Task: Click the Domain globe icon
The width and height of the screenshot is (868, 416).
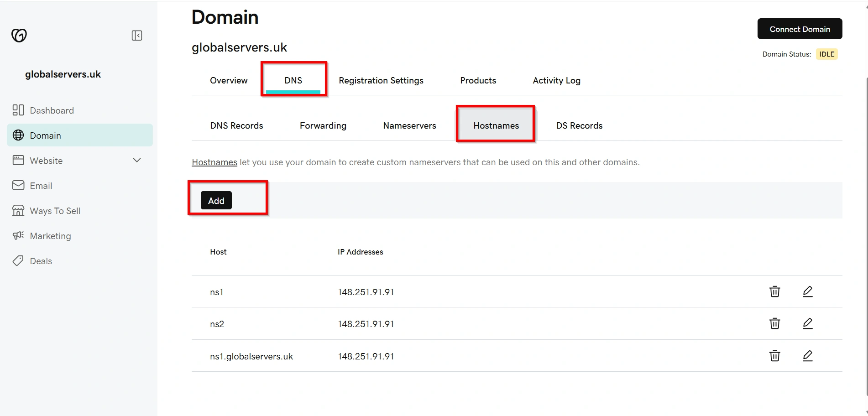Action: pos(18,135)
